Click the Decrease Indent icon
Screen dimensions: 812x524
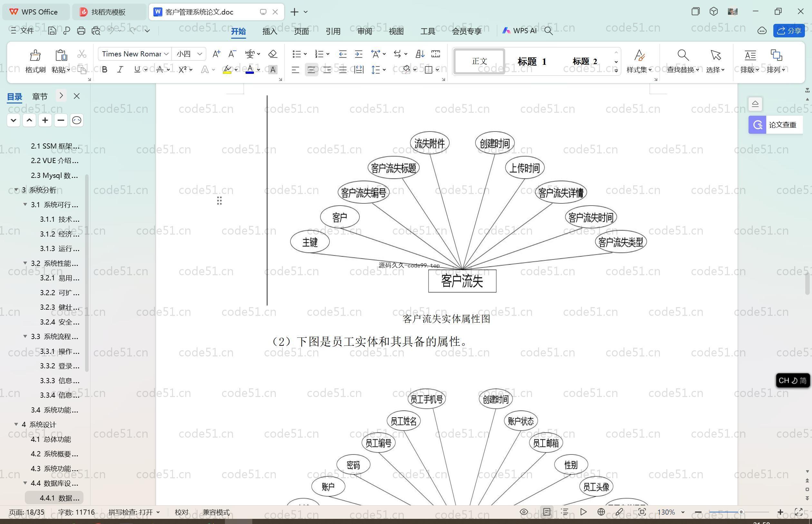(x=343, y=54)
